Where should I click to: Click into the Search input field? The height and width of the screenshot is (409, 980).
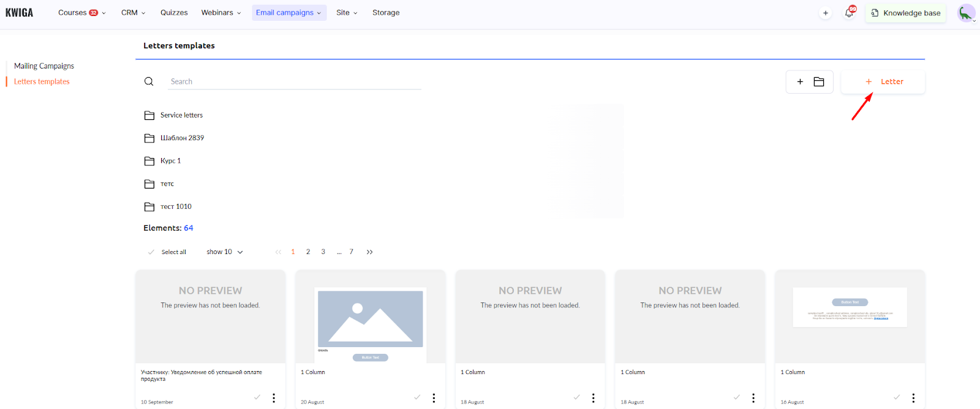[x=294, y=81]
